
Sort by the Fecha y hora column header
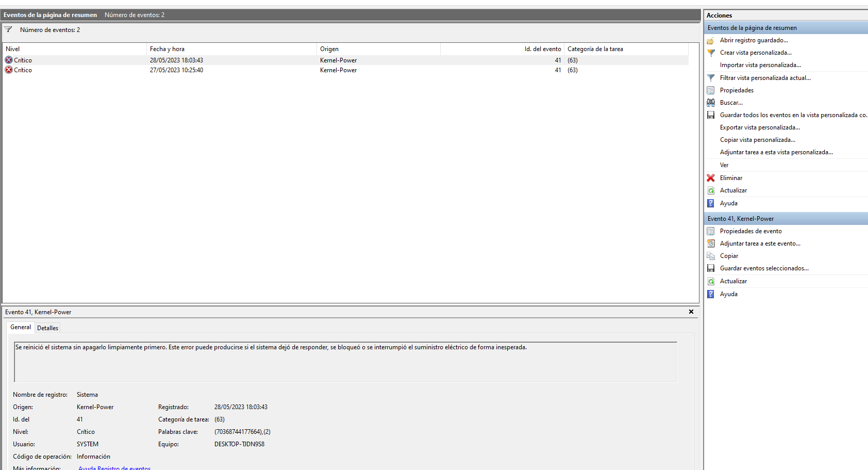click(x=231, y=49)
